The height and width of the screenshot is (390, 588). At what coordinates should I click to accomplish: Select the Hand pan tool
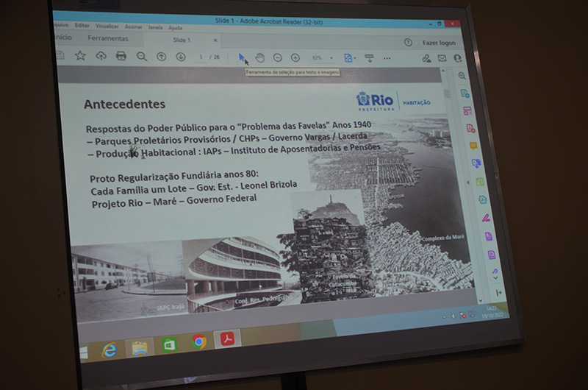(x=260, y=58)
